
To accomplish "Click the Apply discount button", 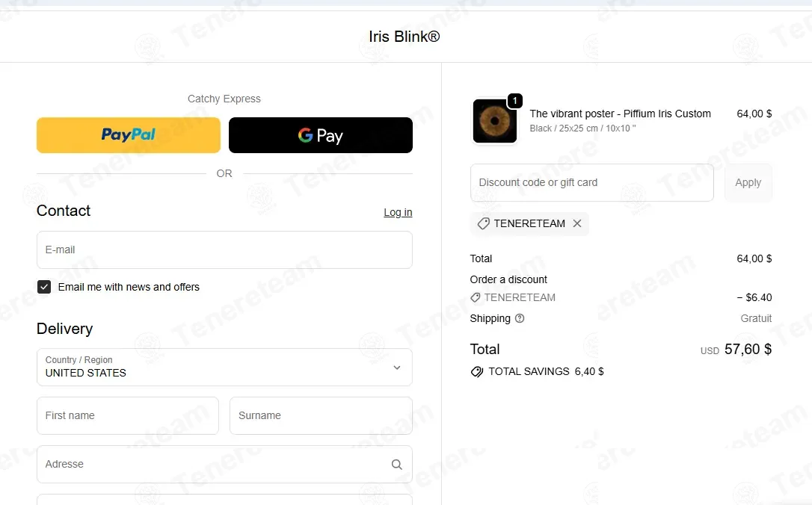I will pyautogui.click(x=748, y=182).
